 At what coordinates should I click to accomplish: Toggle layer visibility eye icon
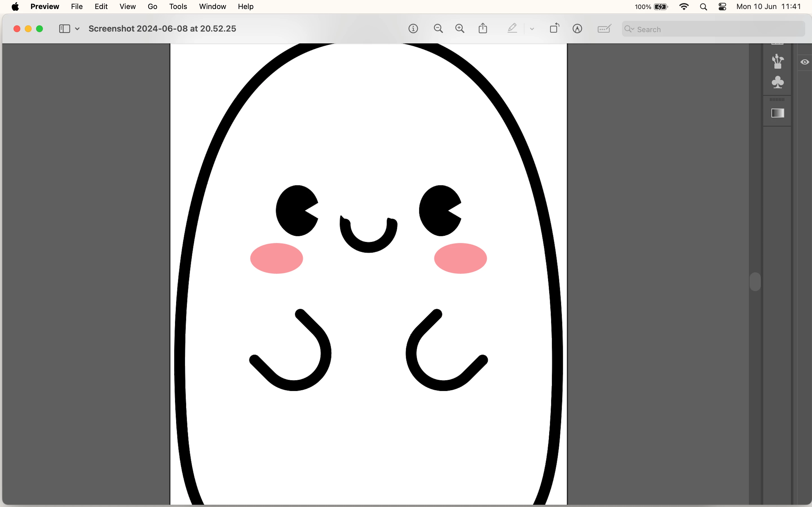point(805,62)
